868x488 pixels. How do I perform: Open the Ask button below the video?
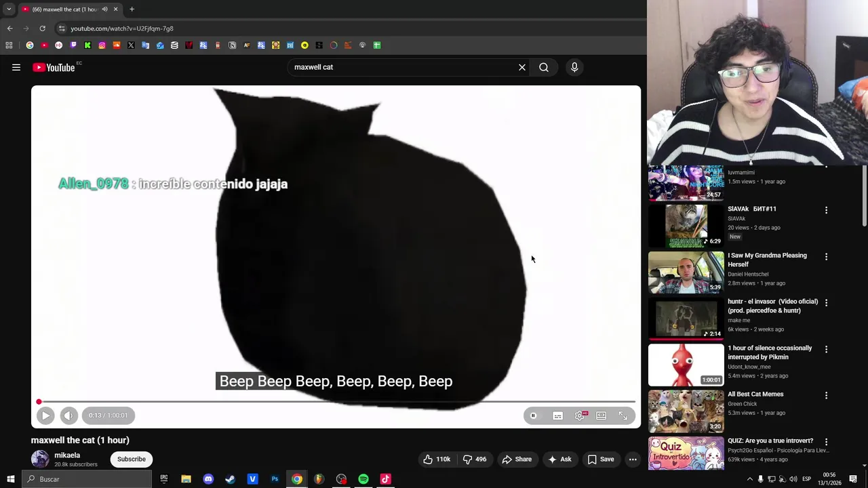pyautogui.click(x=559, y=460)
